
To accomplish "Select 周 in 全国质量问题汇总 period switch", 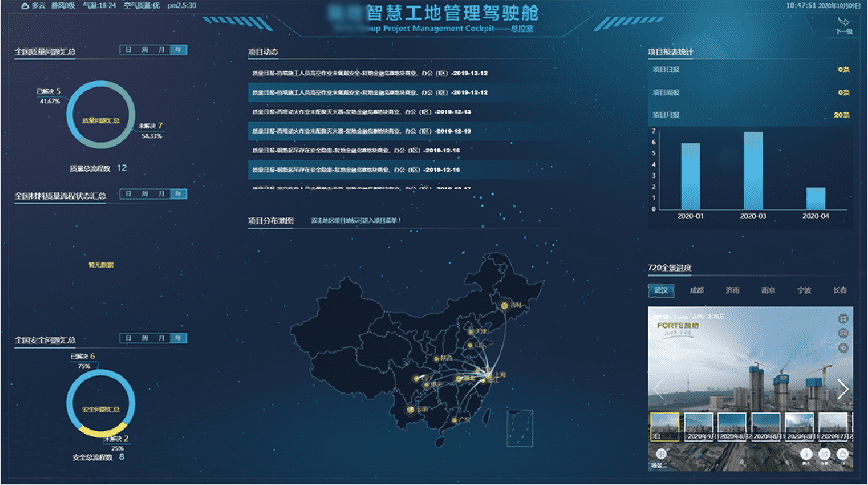I will pyautogui.click(x=145, y=50).
